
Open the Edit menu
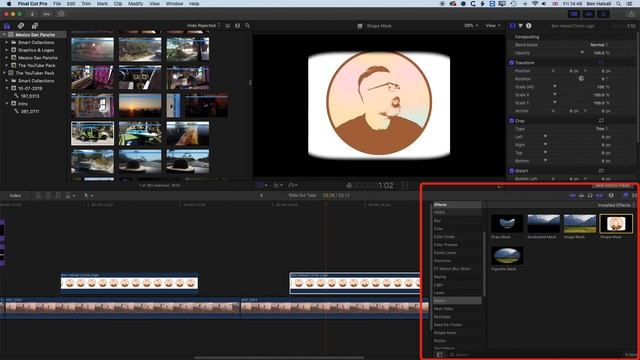tap(71, 4)
